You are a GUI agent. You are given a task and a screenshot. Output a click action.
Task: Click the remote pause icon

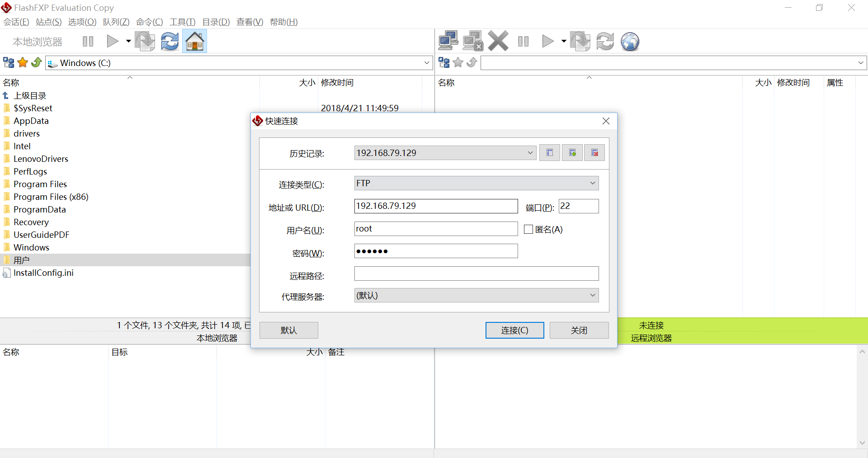[524, 42]
